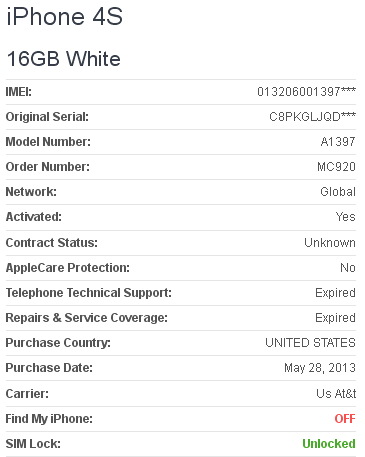Click the 16GB White subtitle
Screen dimensions: 365x457
coord(63,59)
